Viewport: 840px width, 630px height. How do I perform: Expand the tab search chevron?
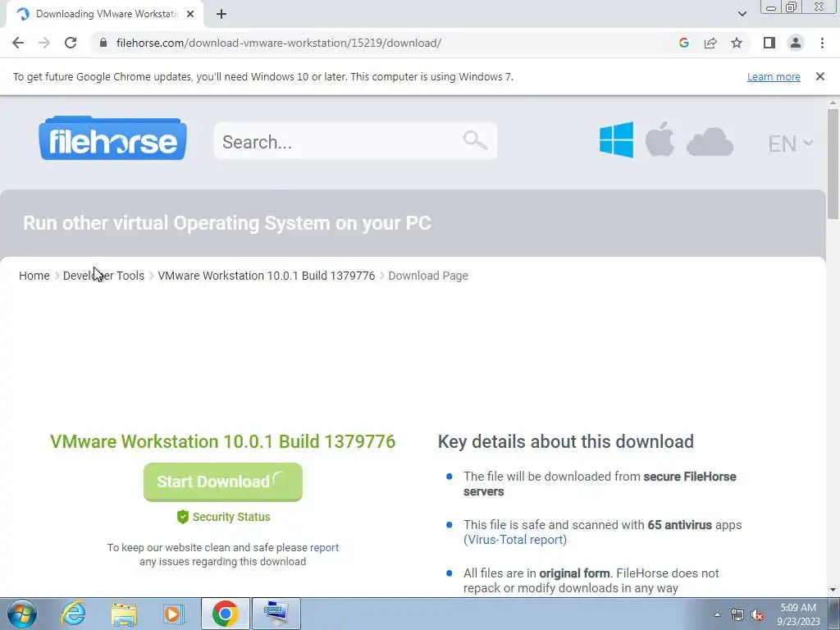click(742, 14)
